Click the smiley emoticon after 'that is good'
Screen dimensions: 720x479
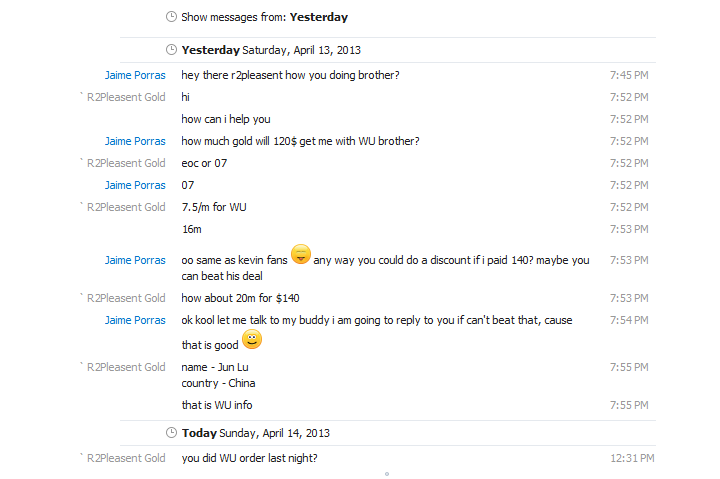point(252,340)
